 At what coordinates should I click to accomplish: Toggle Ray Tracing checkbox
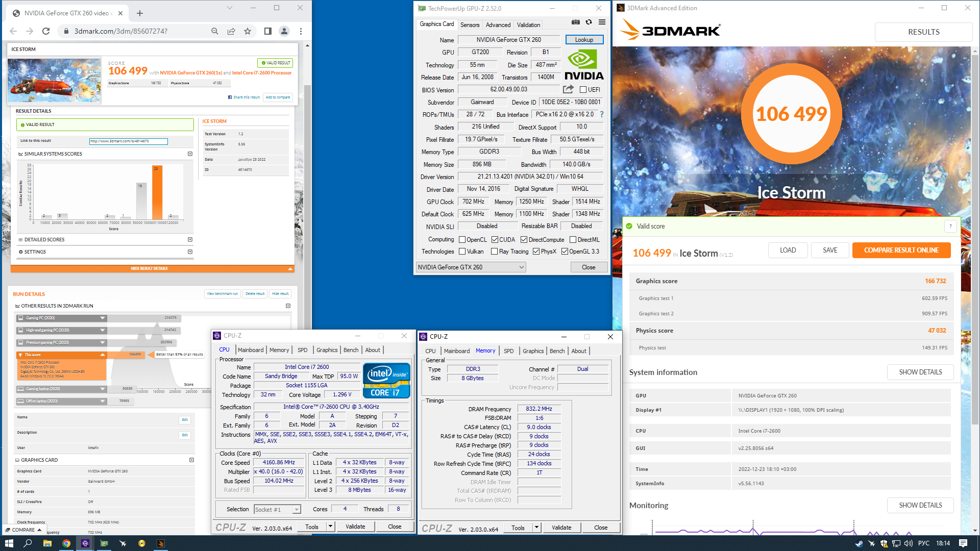(x=494, y=251)
